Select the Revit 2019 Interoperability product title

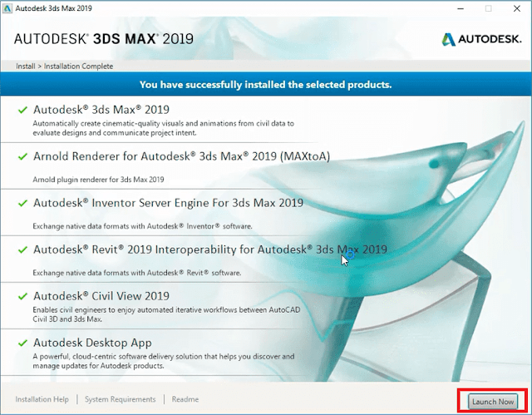tap(210, 249)
